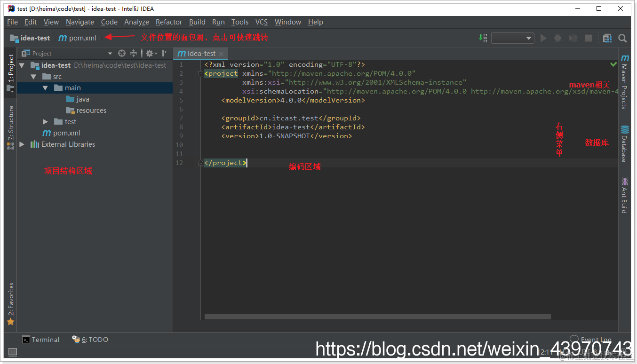Open the Build menu
The image size is (637, 364).
[197, 22]
